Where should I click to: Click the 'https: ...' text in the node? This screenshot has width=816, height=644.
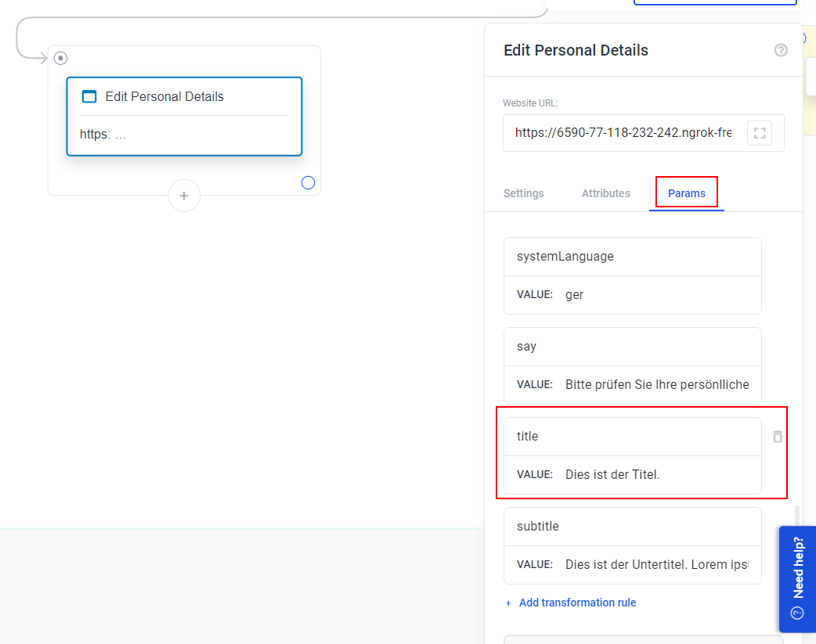[103, 135]
